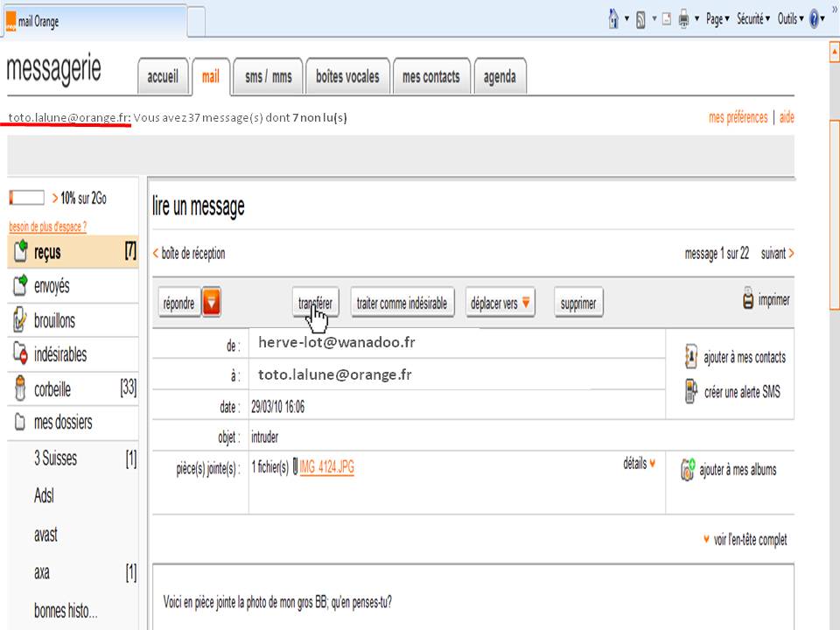Click the corbeille trash icon
The image size is (840, 630).
coord(20,388)
